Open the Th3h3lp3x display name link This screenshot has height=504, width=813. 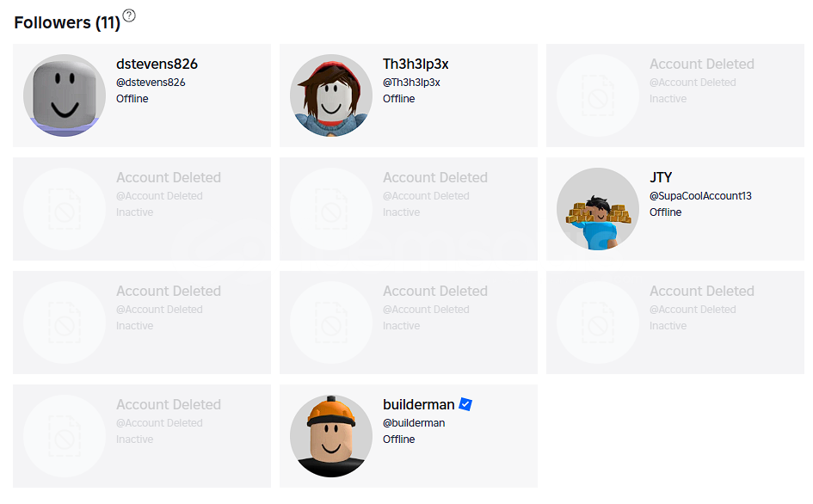(x=416, y=64)
